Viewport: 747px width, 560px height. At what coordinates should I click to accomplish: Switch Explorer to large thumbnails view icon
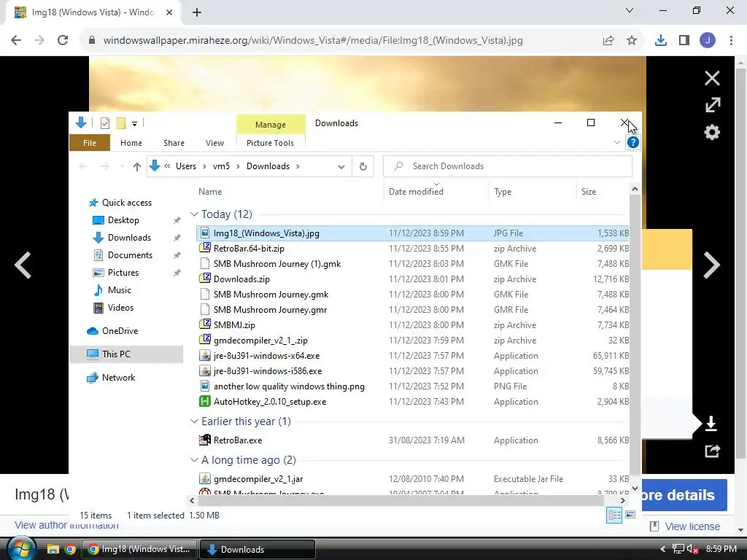[630, 515]
